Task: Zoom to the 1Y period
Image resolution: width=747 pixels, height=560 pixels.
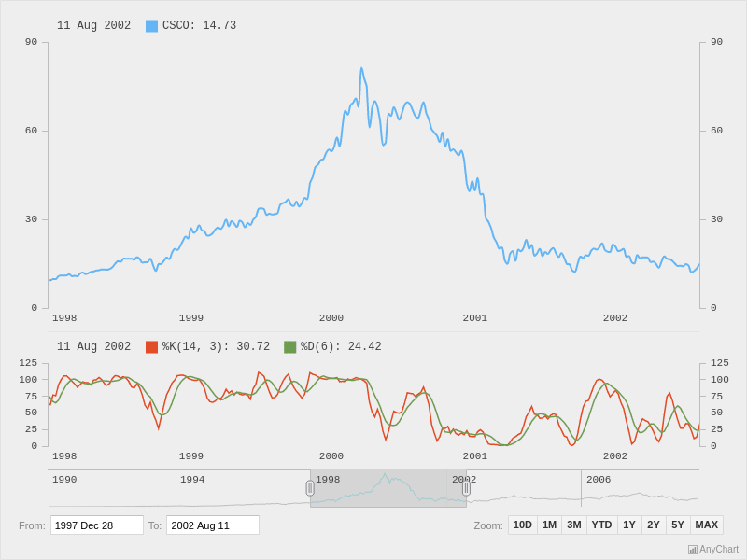Action: [x=629, y=525]
